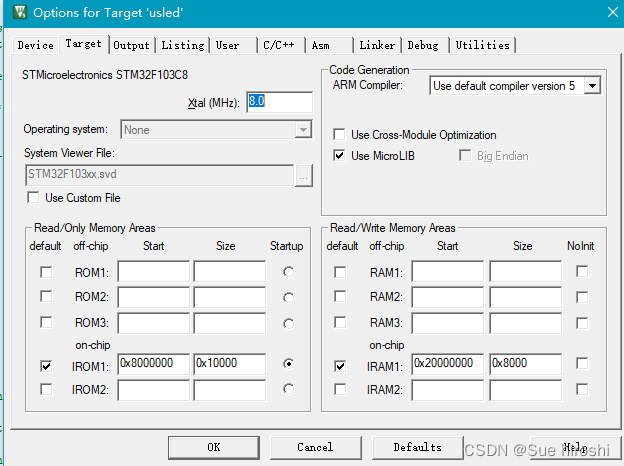The width and height of the screenshot is (624, 466).
Task: Click the Help button
Action: (575, 448)
